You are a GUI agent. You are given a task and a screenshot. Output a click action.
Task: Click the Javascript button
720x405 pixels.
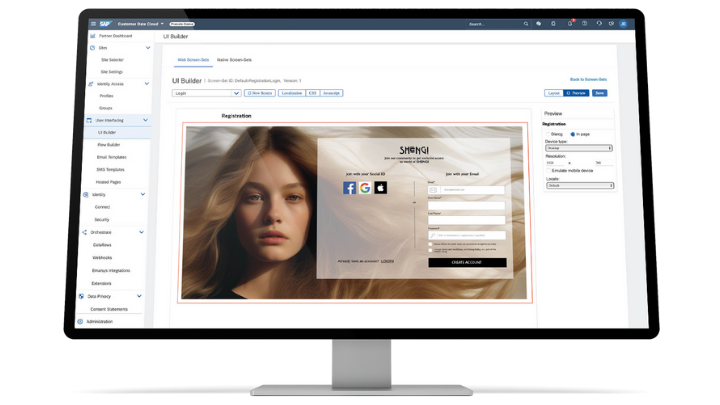click(331, 93)
